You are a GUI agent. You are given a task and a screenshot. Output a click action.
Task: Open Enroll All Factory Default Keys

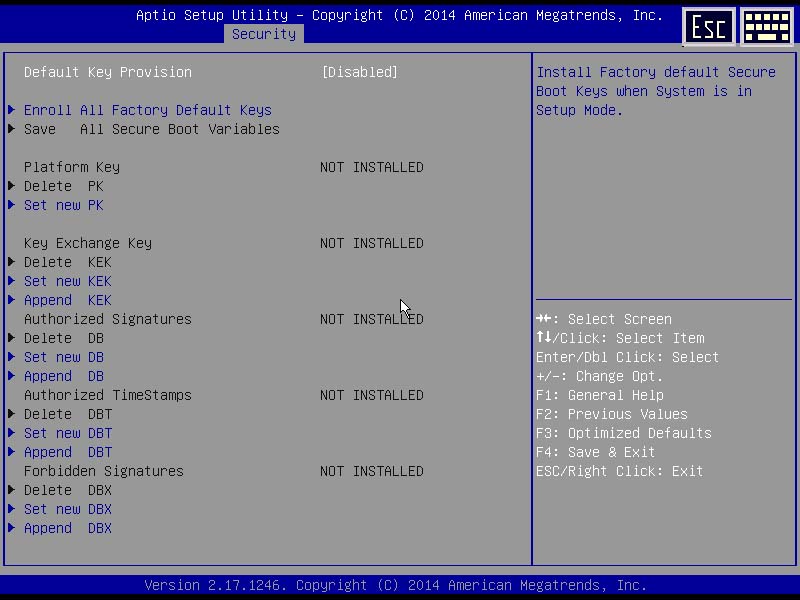[x=147, y=110]
